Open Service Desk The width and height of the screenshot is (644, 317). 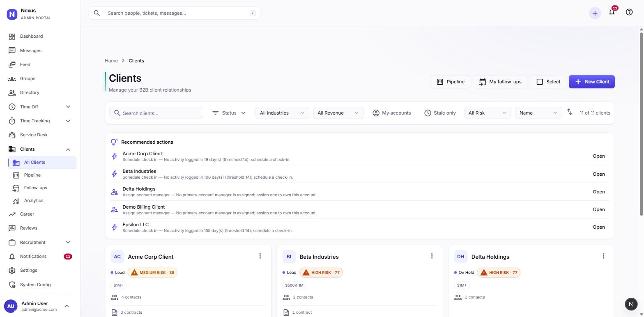point(40,135)
